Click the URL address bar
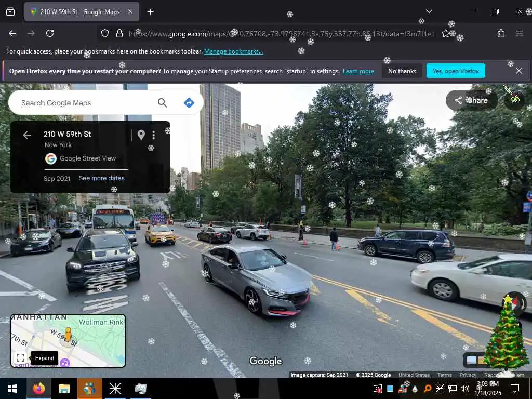 281,34
